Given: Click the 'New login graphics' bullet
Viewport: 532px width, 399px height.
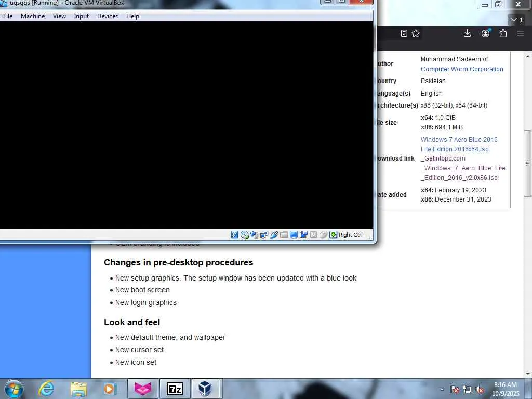Looking at the screenshot, I should [x=146, y=303].
